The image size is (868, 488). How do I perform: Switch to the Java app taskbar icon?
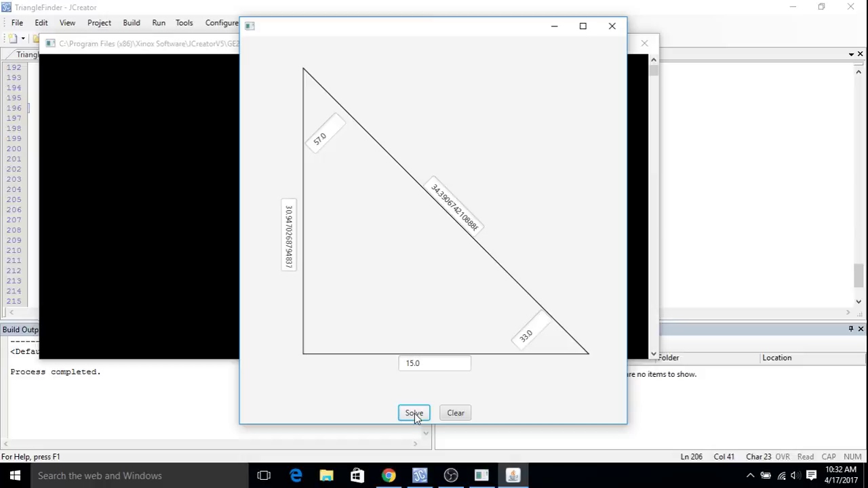pyautogui.click(x=513, y=476)
